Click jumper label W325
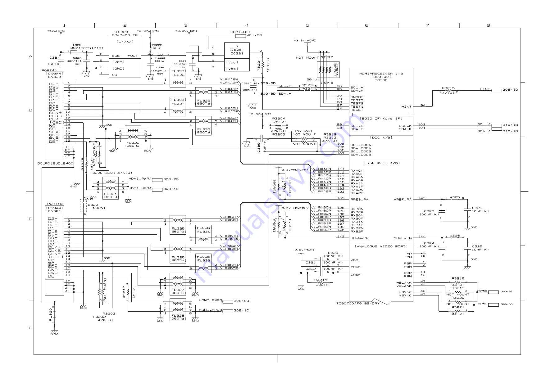 click(x=455, y=197)
